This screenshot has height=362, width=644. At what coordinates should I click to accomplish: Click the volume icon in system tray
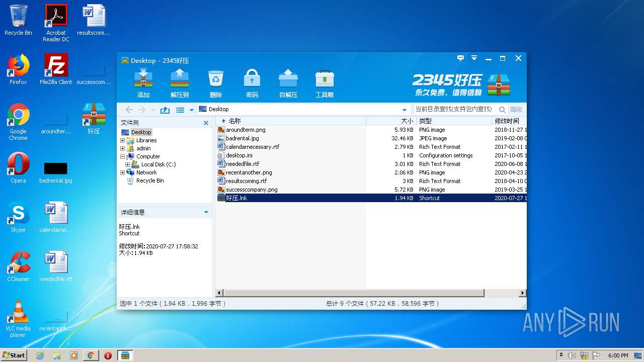coord(572,355)
